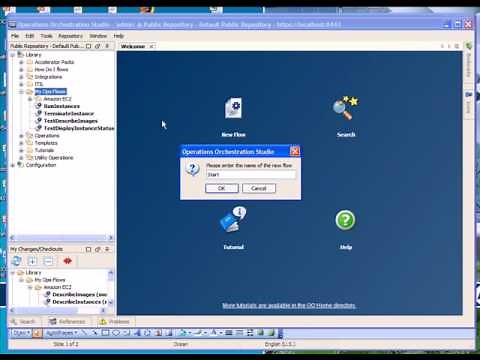Viewport: 480px width, 360px height.
Task: Expand the Configuration node
Action: click(13, 165)
